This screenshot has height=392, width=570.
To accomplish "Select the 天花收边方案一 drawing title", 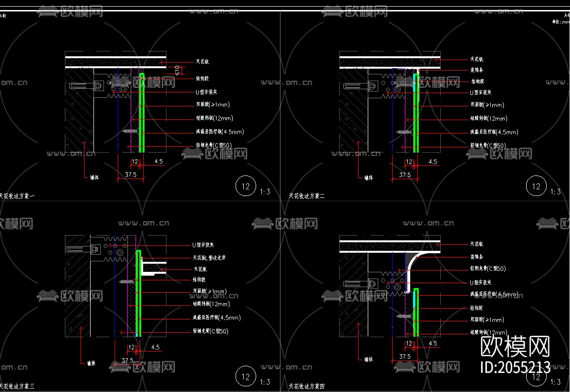I will (x=17, y=196).
